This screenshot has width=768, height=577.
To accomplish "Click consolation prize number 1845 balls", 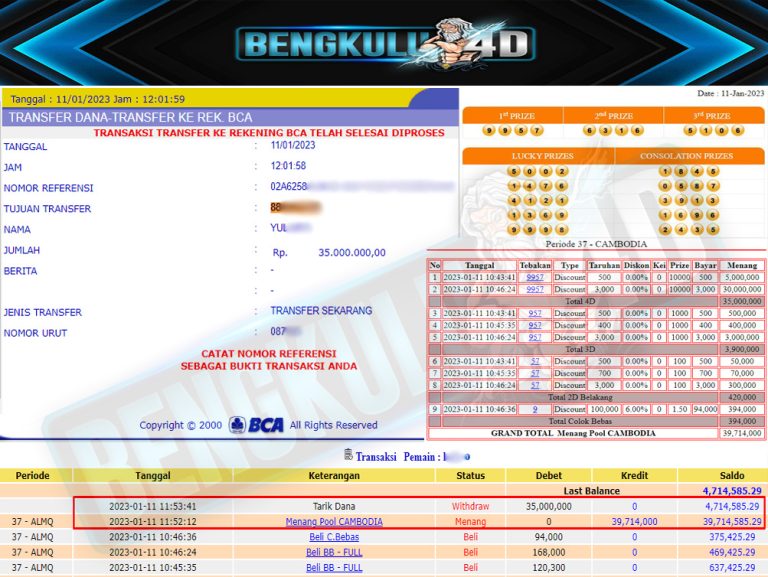I will 688,171.
